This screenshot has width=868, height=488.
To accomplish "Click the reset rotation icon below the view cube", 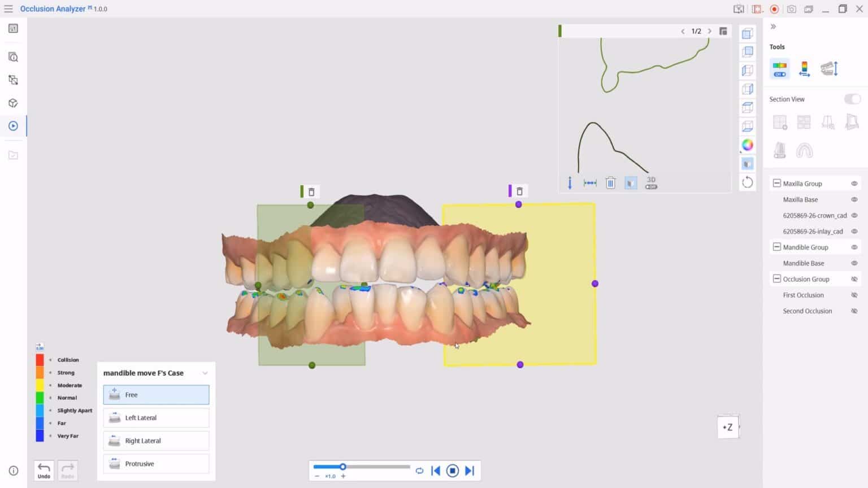I will click(x=747, y=182).
